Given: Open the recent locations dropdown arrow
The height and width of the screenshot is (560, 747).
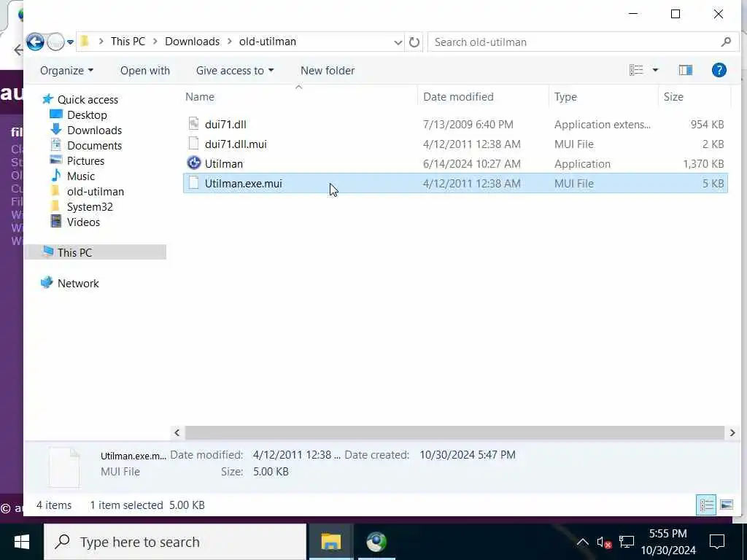Looking at the screenshot, I should [71, 42].
